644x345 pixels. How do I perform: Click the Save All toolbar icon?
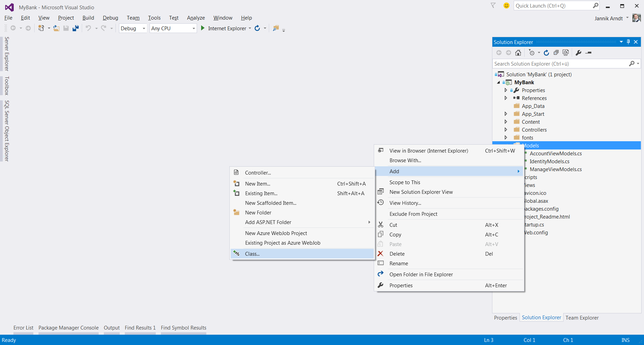click(x=76, y=28)
